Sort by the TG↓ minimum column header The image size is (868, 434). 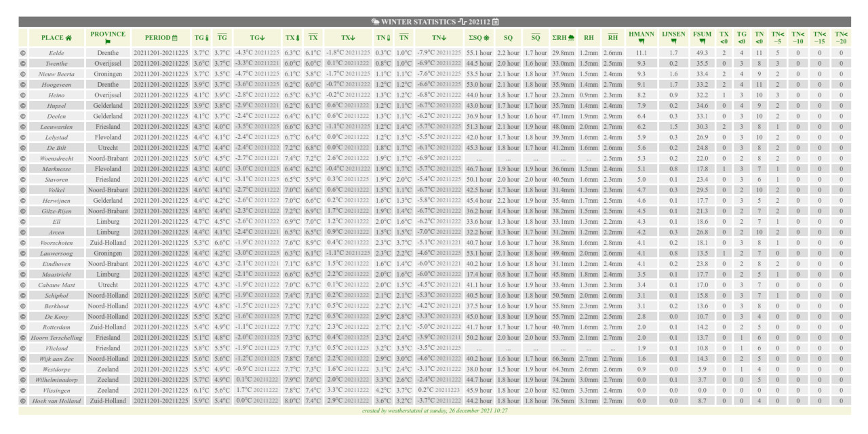257,37
